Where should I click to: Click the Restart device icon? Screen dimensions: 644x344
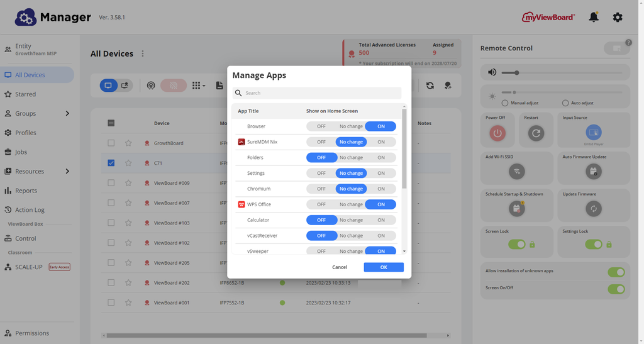click(x=536, y=133)
